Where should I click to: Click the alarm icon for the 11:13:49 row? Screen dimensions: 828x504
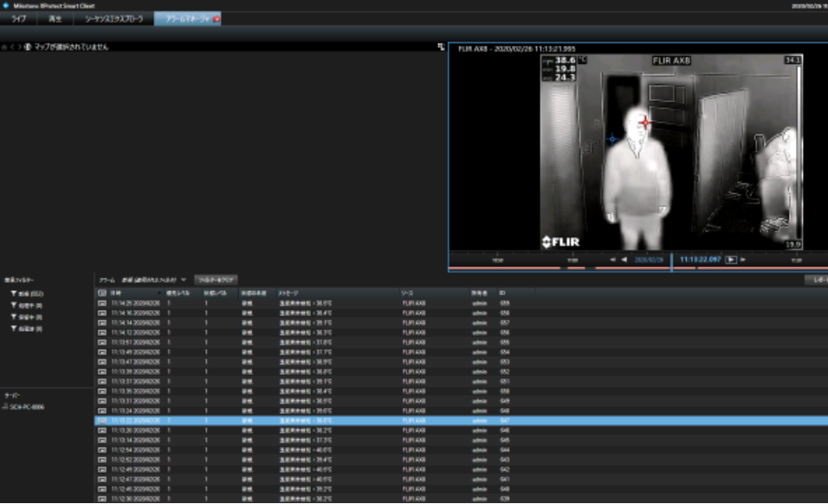click(102, 352)
